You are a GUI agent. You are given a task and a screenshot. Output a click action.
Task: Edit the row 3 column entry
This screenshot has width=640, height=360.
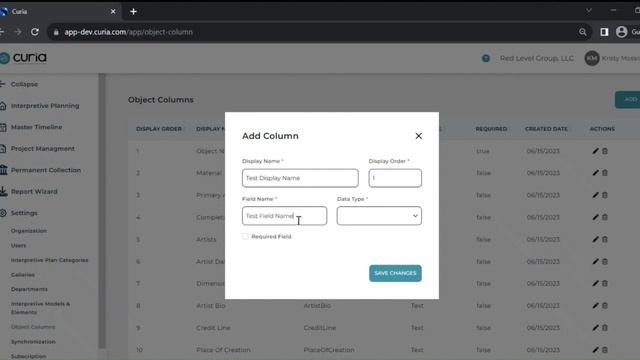596,195
